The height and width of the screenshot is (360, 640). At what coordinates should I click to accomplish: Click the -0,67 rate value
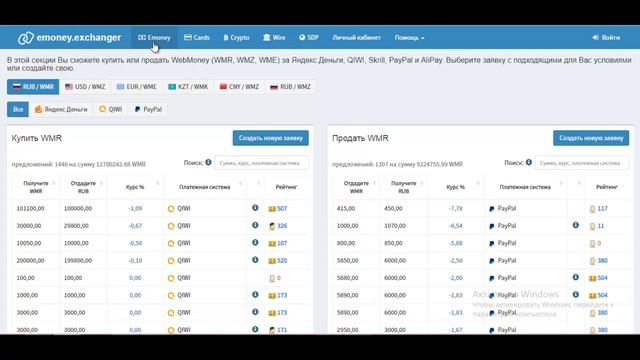pos(135,226)
